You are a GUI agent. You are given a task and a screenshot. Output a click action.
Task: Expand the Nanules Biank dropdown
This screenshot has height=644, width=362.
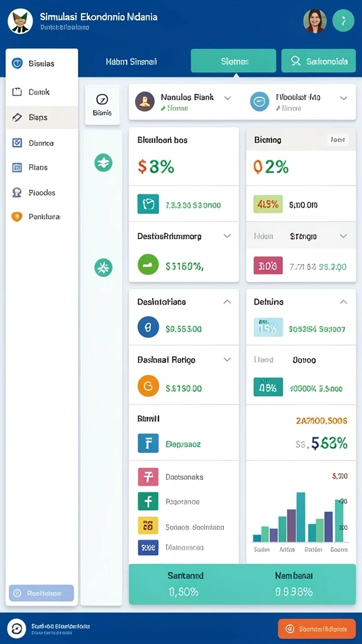(x=228, y=97)
